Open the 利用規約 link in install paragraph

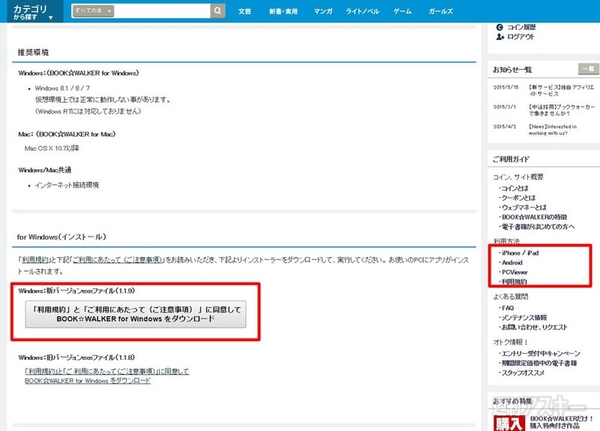(x=35, y=260)
